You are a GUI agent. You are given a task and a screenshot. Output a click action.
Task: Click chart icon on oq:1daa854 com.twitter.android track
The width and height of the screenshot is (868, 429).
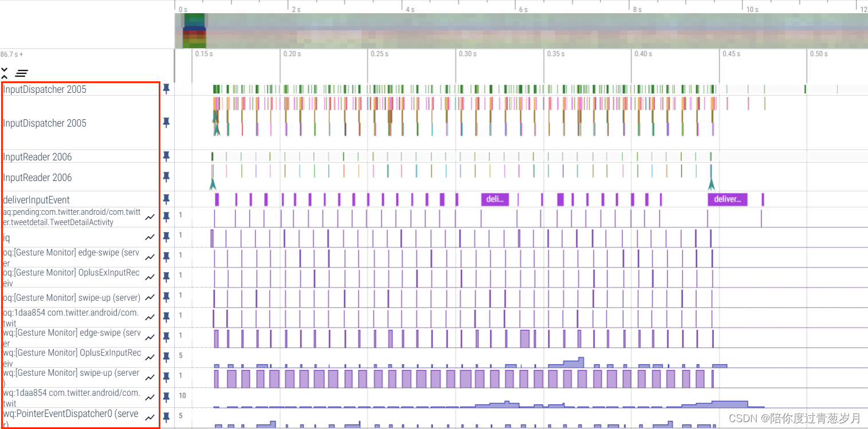coord(150,317)
